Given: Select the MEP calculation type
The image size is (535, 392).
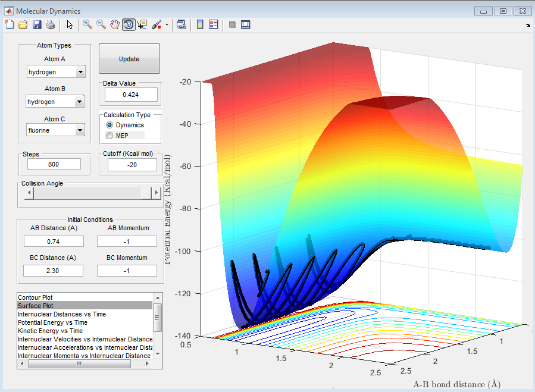Looking at the screenshot, I should click(109, 136).
